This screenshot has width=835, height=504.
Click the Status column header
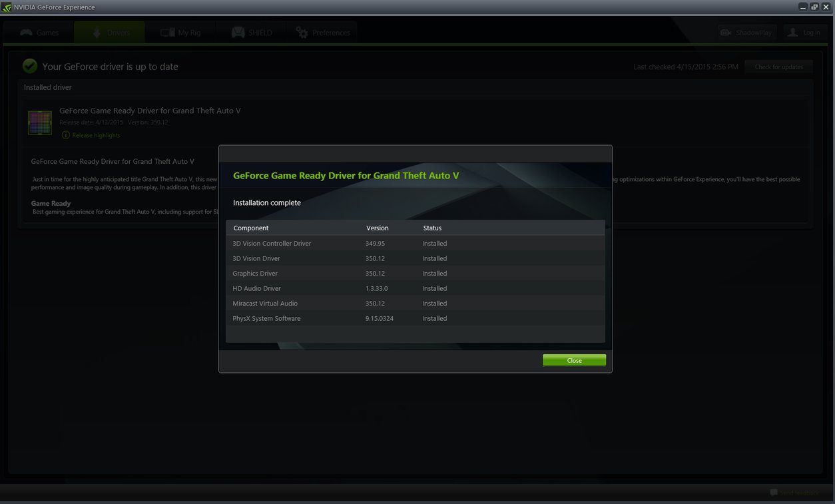tap(432, 228)
